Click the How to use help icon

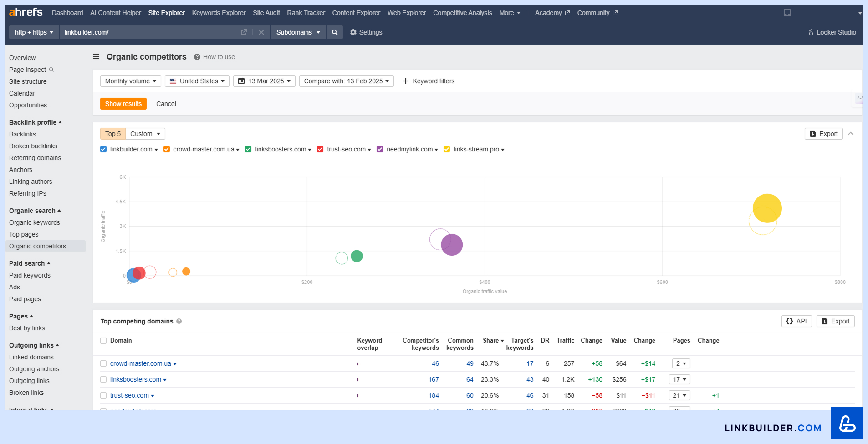click(x=197, y=57)
